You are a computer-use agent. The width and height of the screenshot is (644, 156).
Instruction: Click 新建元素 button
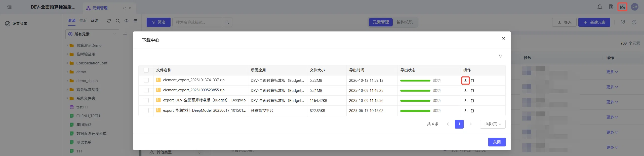point(594,22)
